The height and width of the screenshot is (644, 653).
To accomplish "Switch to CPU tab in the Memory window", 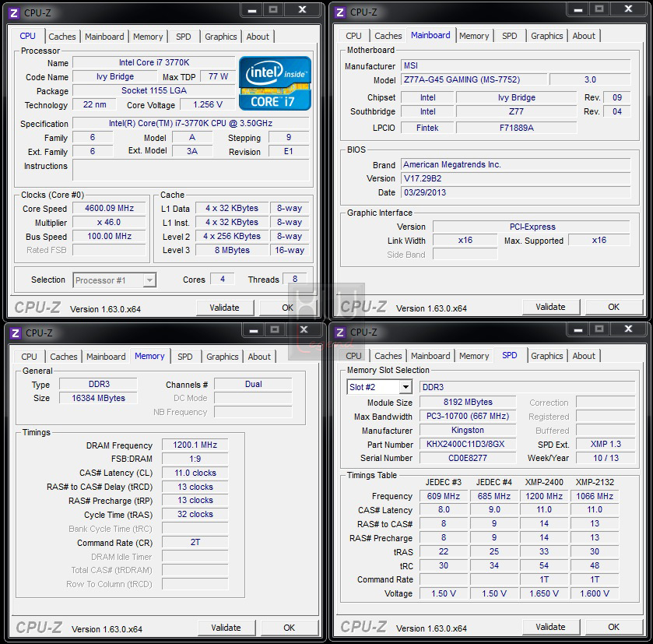I will 29,357.
